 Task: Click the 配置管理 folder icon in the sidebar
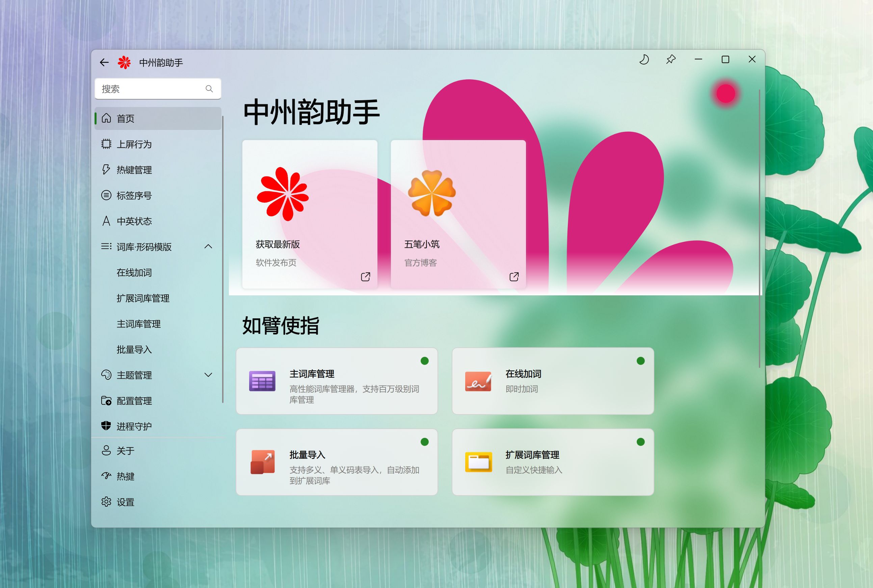[106, 401]
